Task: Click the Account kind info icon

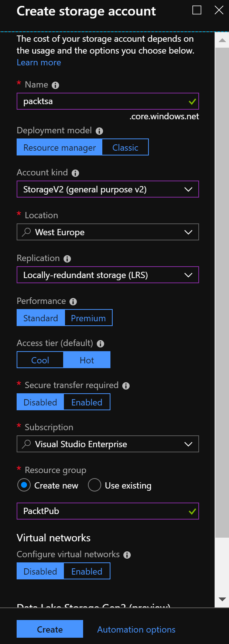Action: tap(75, 173)
